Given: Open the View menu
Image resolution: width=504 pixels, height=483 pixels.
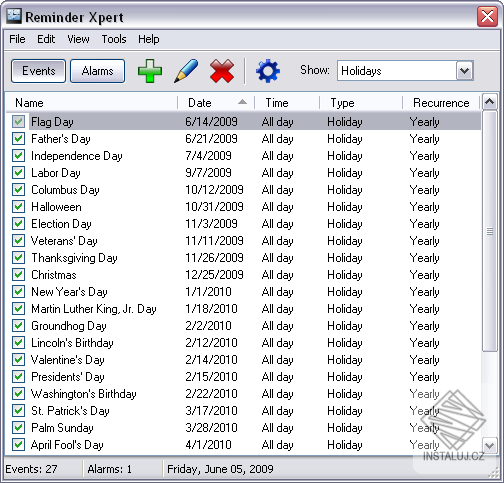Looking at the screenshot, I should coord(78,39).
